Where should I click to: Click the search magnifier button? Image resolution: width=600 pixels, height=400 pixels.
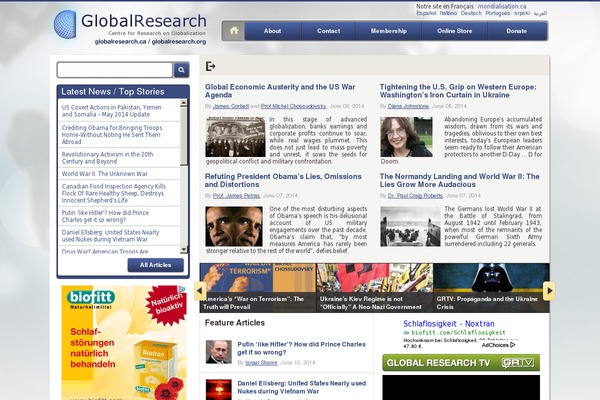(181, 70)
